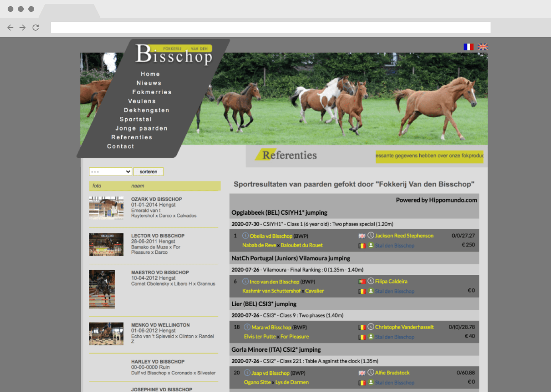This screenshot has height=392, width=551.
Task: Open Referenties menu item
Action: (x=132, y=137)
